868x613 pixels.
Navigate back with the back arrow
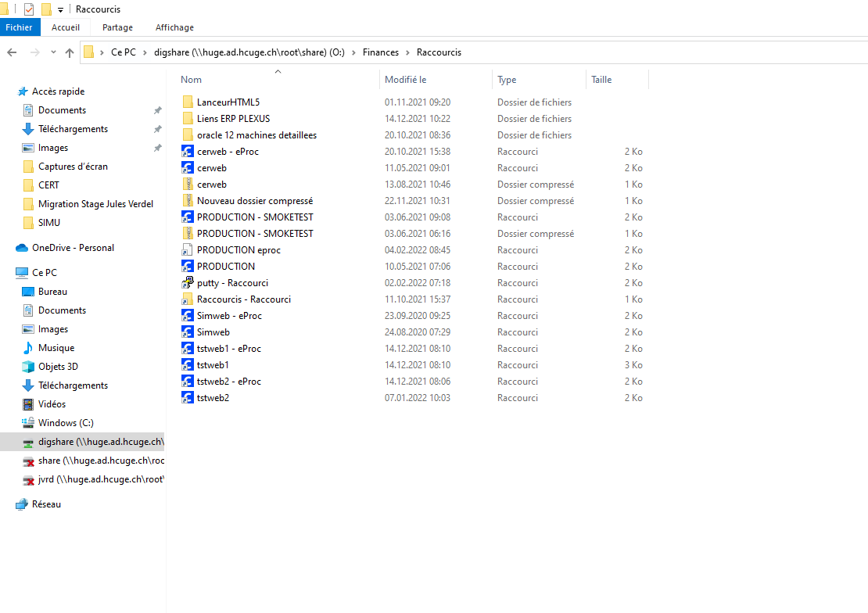[x=12, y=52]
